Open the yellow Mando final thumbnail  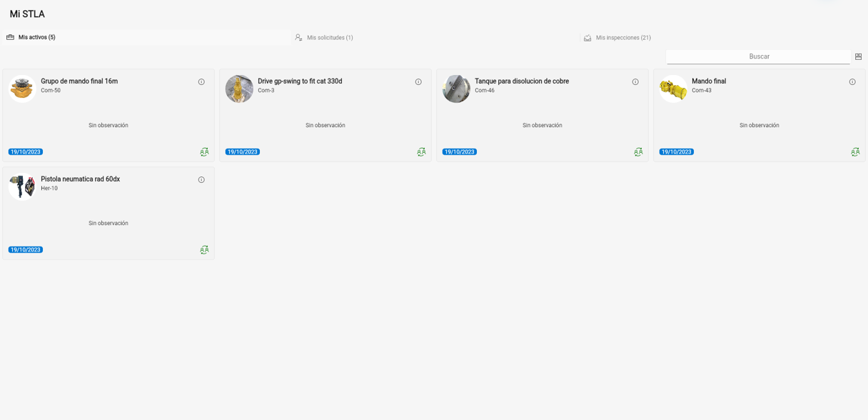pos(673,89)
